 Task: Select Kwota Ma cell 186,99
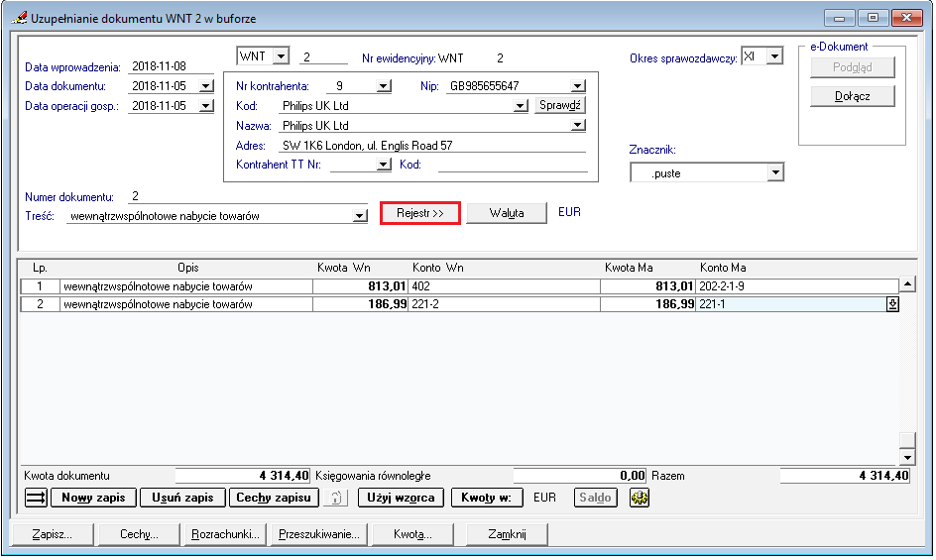[x=648, y=304]
